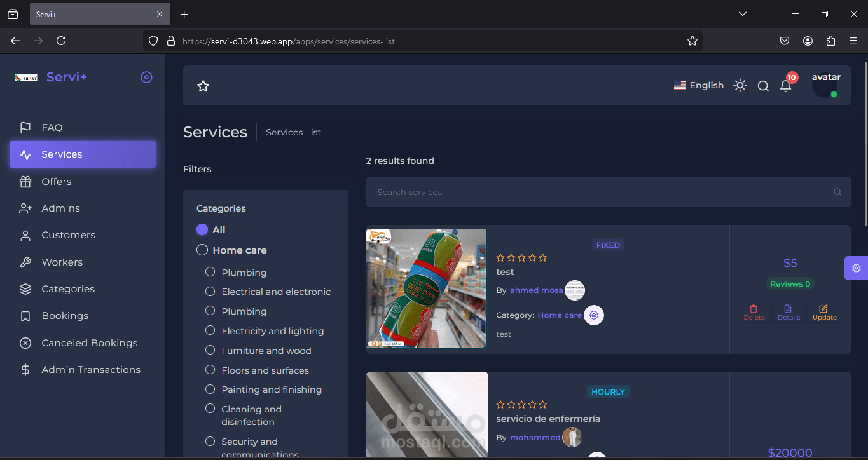Click the bookmark star in app header
This screenshot has width=868, height=460.
tap(203, 86)
